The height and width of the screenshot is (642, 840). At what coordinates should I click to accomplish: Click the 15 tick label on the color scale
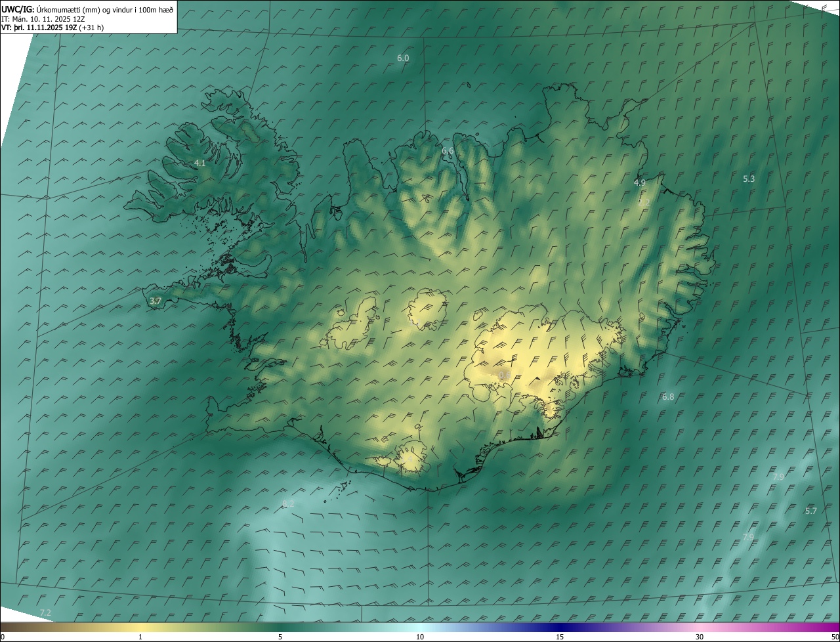560,637
